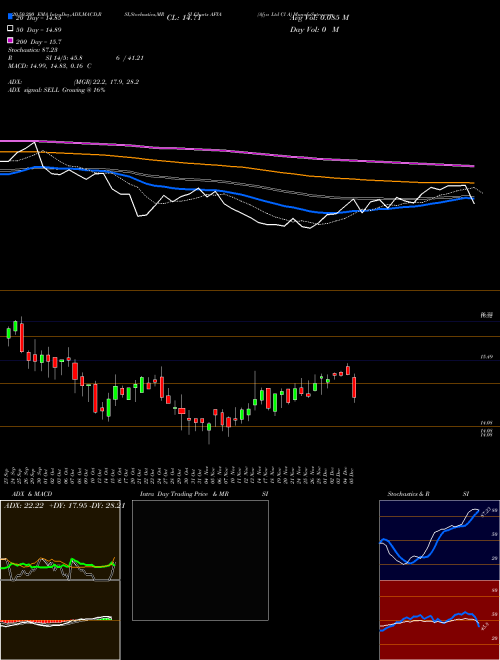Click the thick blue 20-day EMA line
500x660 pixels.
236,194
